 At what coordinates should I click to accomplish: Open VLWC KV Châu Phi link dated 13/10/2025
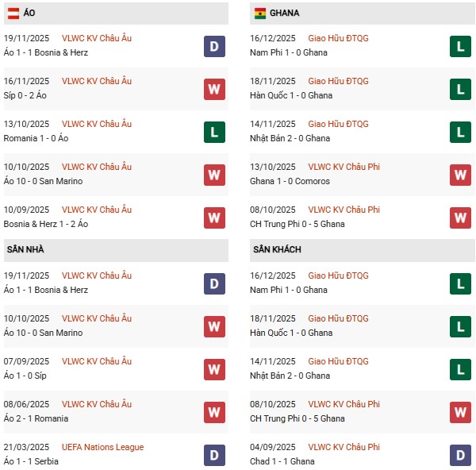pyautogui.click(x=344, y=167)
